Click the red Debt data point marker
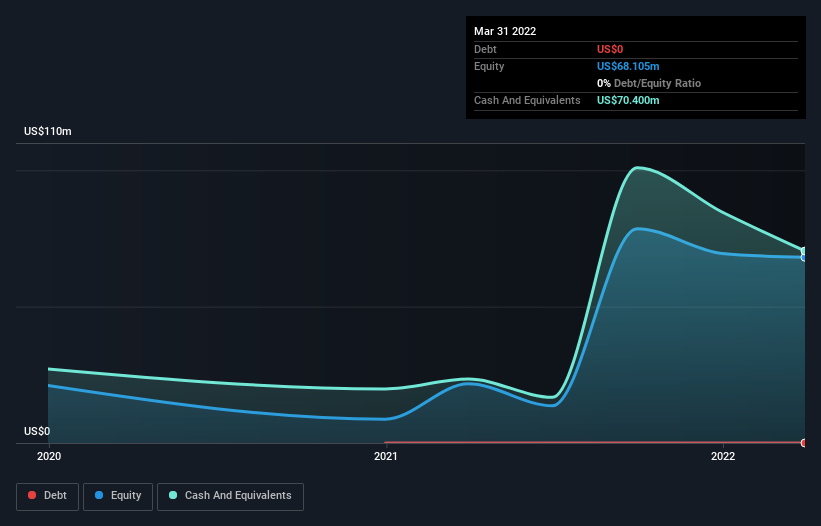The width and height of the screenshot is (821, 526). click(x=804, y=443)
